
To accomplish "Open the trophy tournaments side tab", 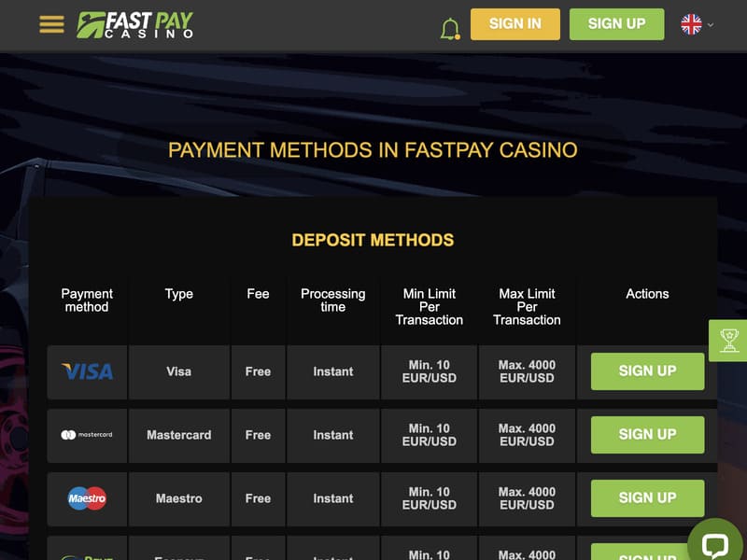I will tap(728, 341).
